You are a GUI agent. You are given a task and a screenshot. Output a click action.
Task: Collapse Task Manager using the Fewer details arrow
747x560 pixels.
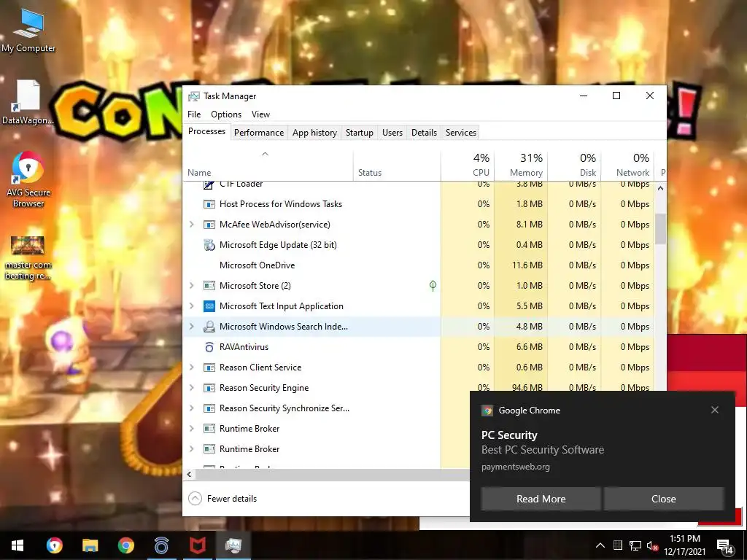click(195, 499)
